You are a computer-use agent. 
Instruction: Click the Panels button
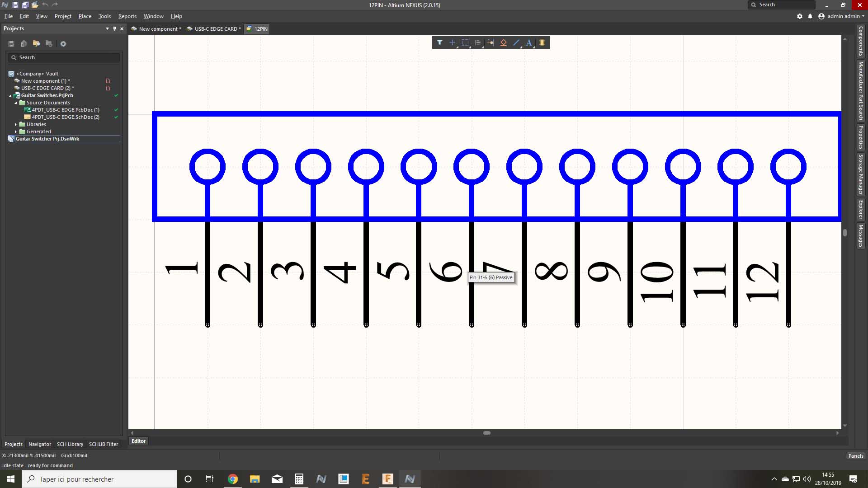click(855, 456)
